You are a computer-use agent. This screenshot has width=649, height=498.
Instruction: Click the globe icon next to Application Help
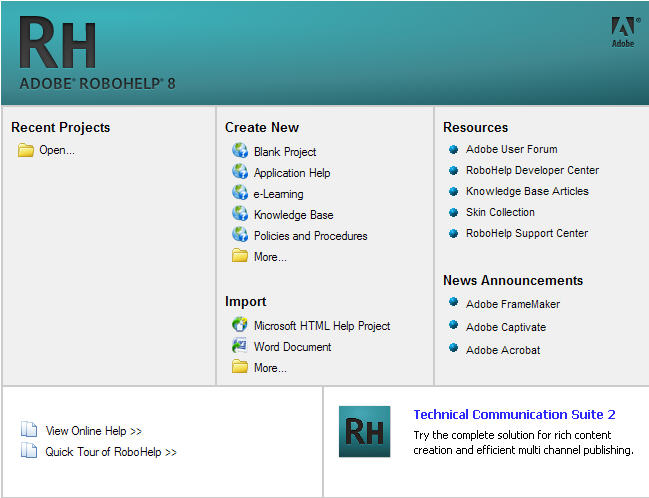[x=240, y=171]
